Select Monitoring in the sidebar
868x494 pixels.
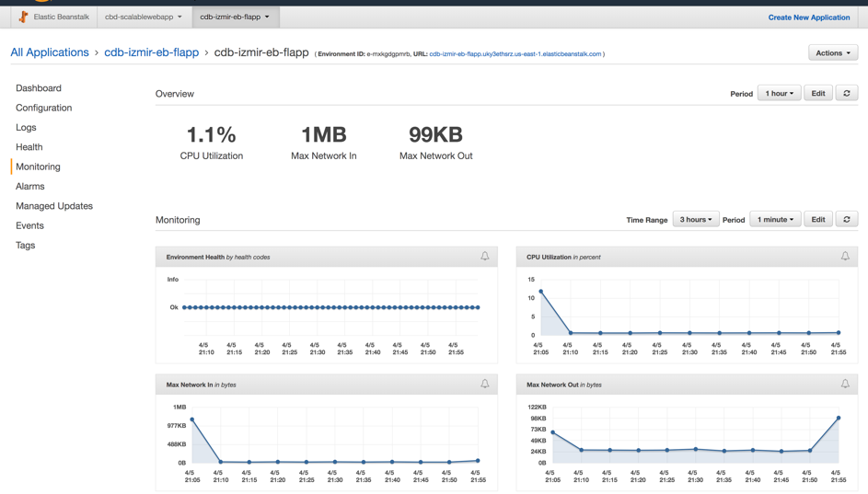(38, 167)
